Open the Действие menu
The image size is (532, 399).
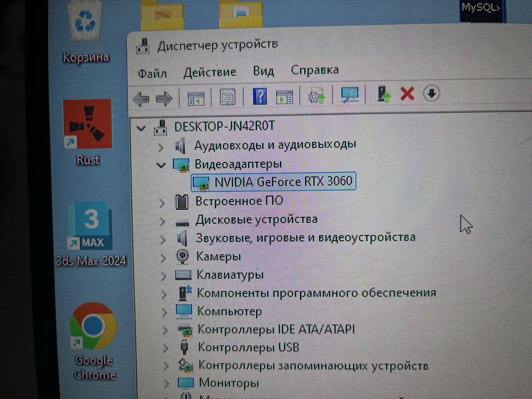pos(210,72)
